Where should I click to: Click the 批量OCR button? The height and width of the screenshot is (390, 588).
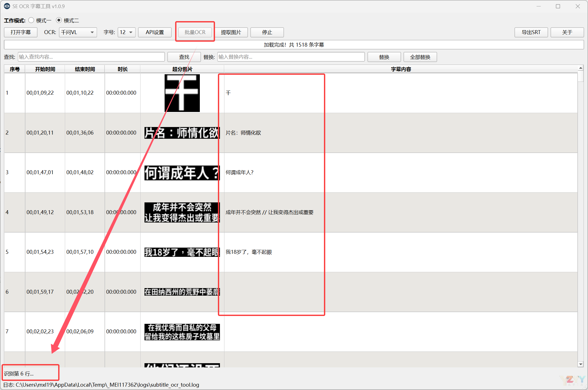(195, 32)
